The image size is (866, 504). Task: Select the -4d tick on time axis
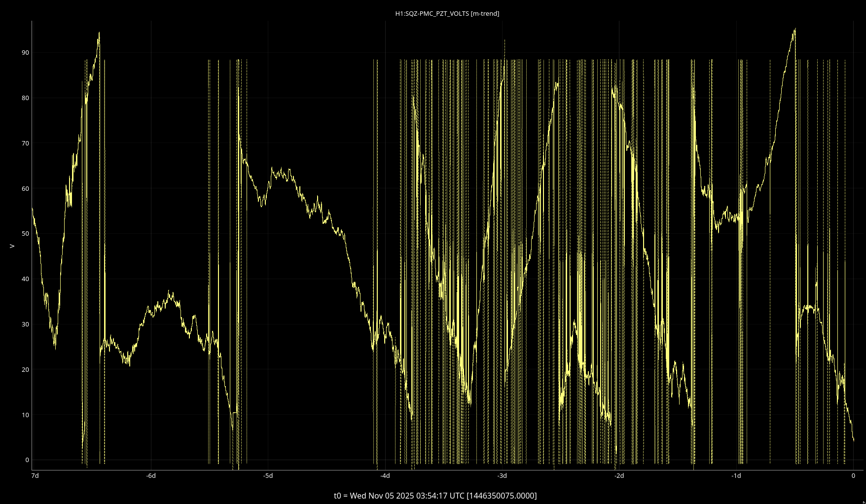pos(385,476)
